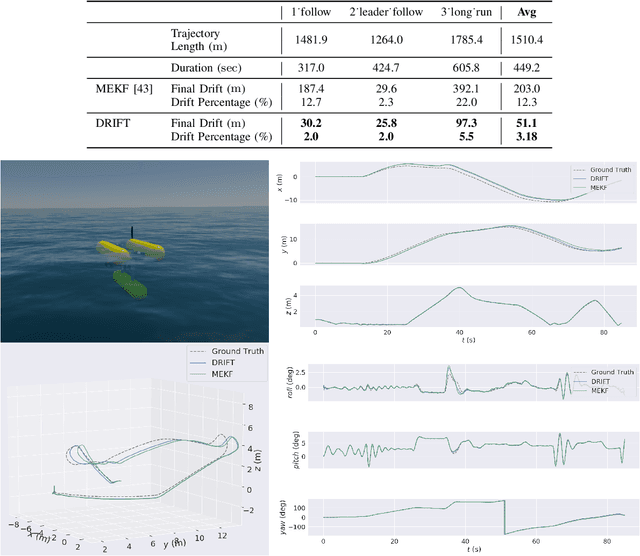The height and width of the screenshot is (556, 640).
Task: Click "DRIFT" entry in 3D plot legend
Action: point(223,363)
